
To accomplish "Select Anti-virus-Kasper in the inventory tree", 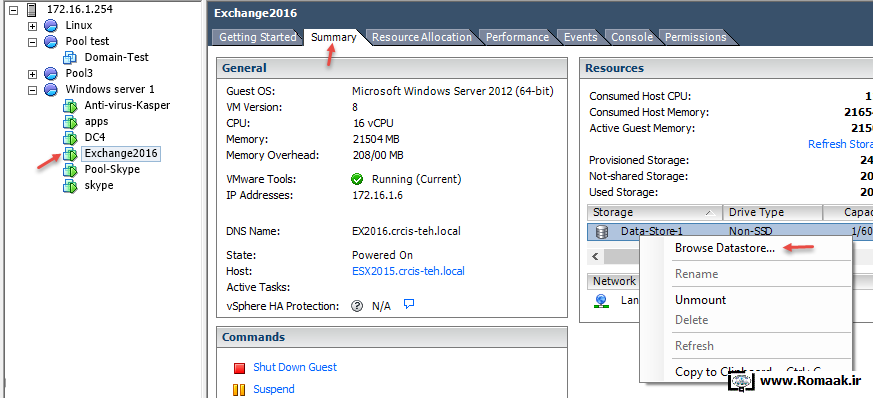I will [127, 105].
